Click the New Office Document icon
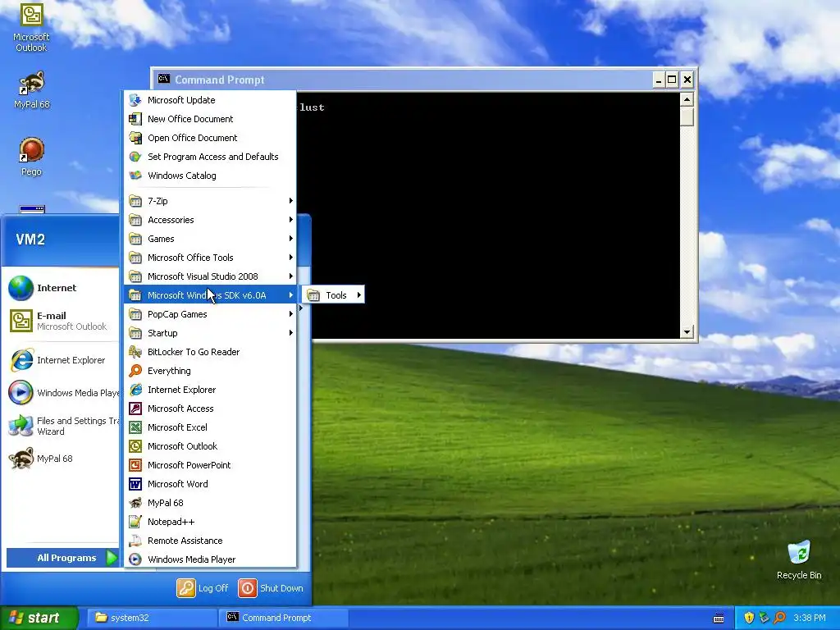Viewport: 840px width, 630px height. [135, 119]
